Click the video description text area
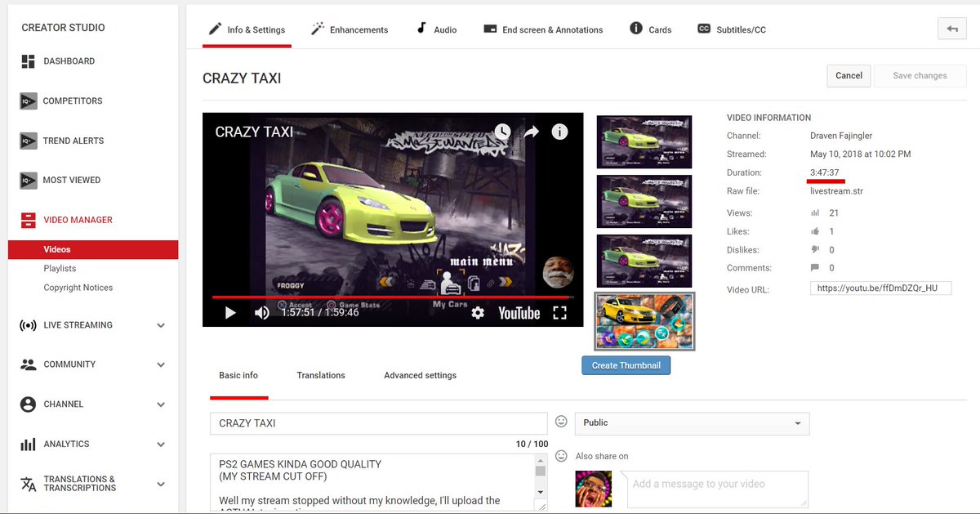The image size is (980, 514). (x=372, y=482)
